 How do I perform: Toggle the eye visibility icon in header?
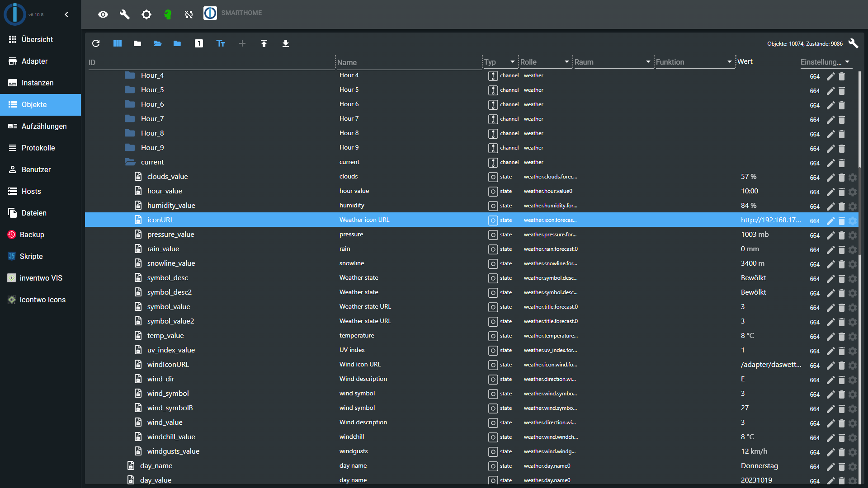[x=103, y=14]
